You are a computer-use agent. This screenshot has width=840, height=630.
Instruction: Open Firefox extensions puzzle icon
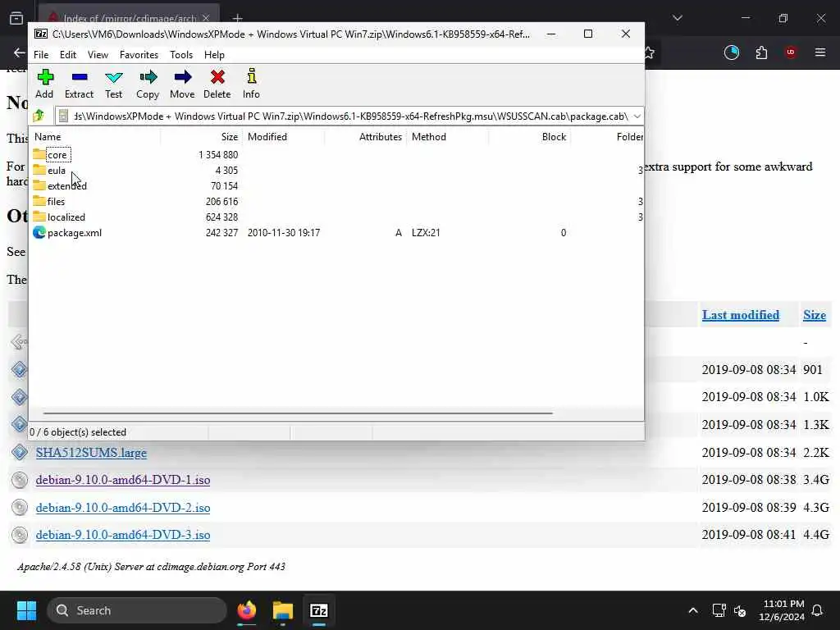coord(761,52)
